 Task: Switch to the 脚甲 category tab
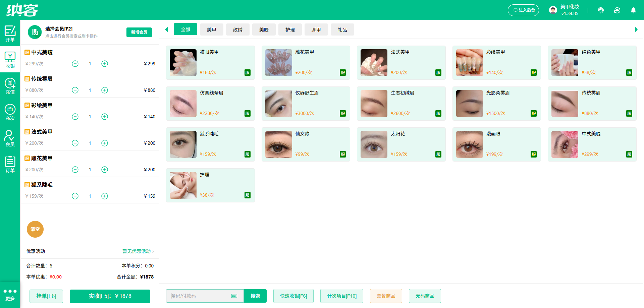point(316,29)
